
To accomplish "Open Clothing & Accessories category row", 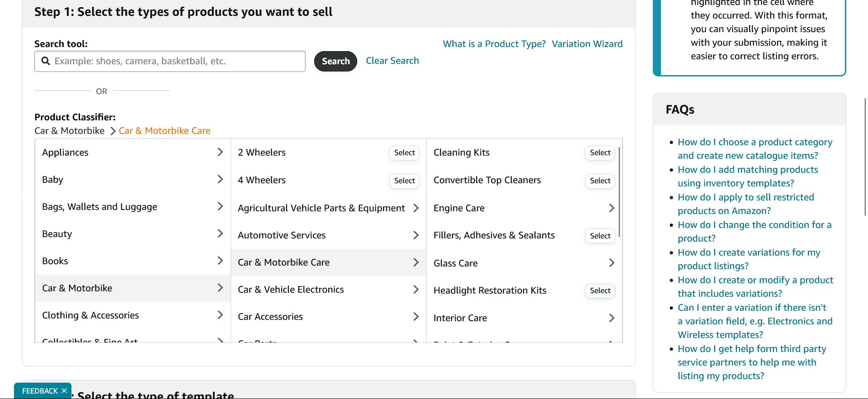I will [133, 315].
